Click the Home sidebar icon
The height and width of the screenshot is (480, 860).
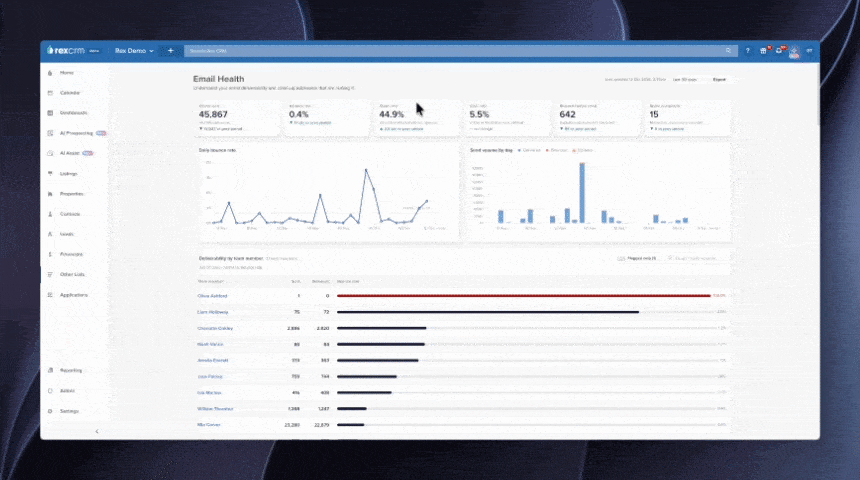point(50,72)
